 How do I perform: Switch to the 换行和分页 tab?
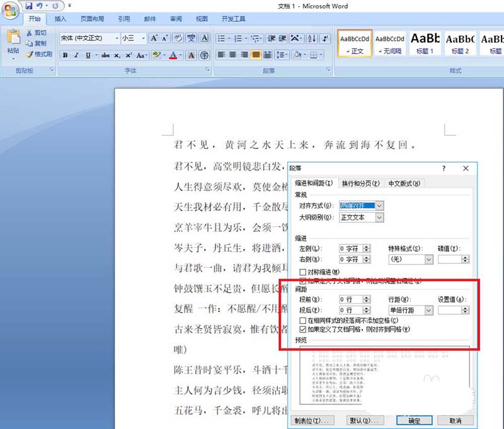pyautogui.click(x=360, y=183)
